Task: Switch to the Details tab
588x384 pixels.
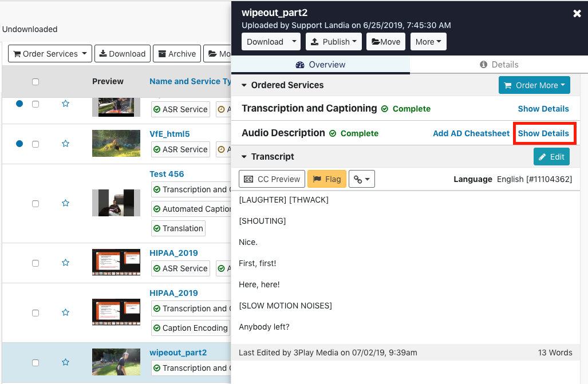Action: (x=499, y=64)
